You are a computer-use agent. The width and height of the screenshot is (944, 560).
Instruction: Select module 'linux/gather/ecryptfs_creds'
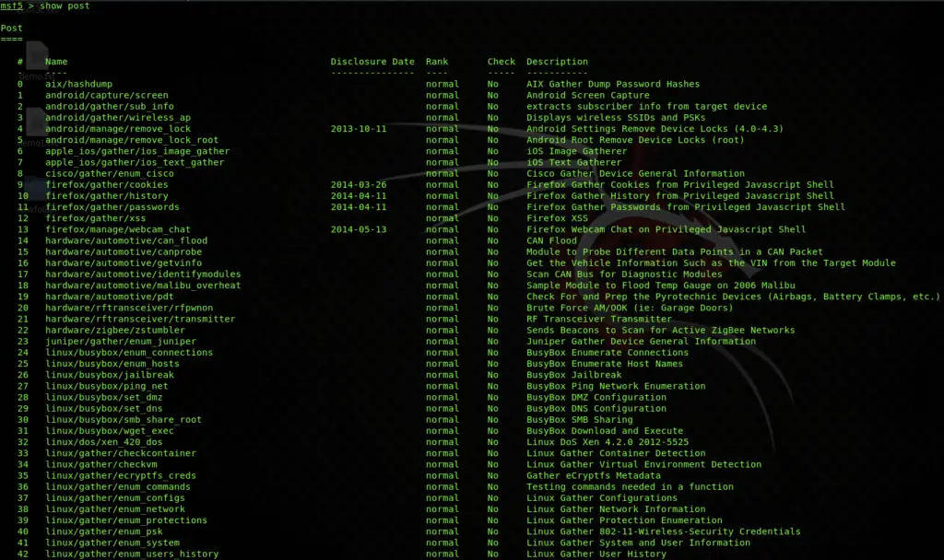(121, 476)
